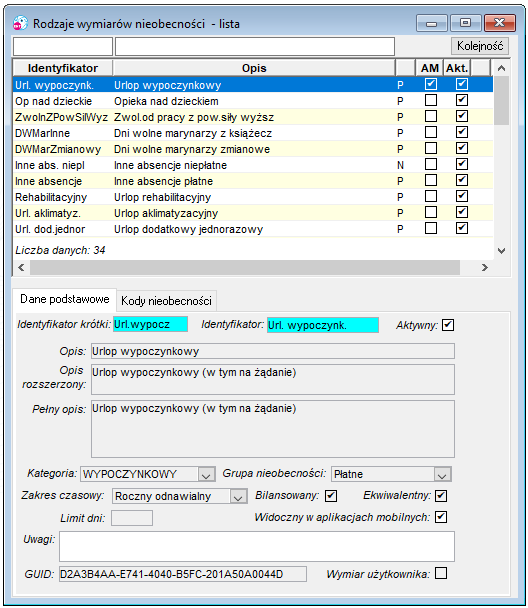Image resolution: width=528 pixels, height=608 pixels.
Task: Switch to the Kody nieobecności tab
Action: tap(166, 301)
